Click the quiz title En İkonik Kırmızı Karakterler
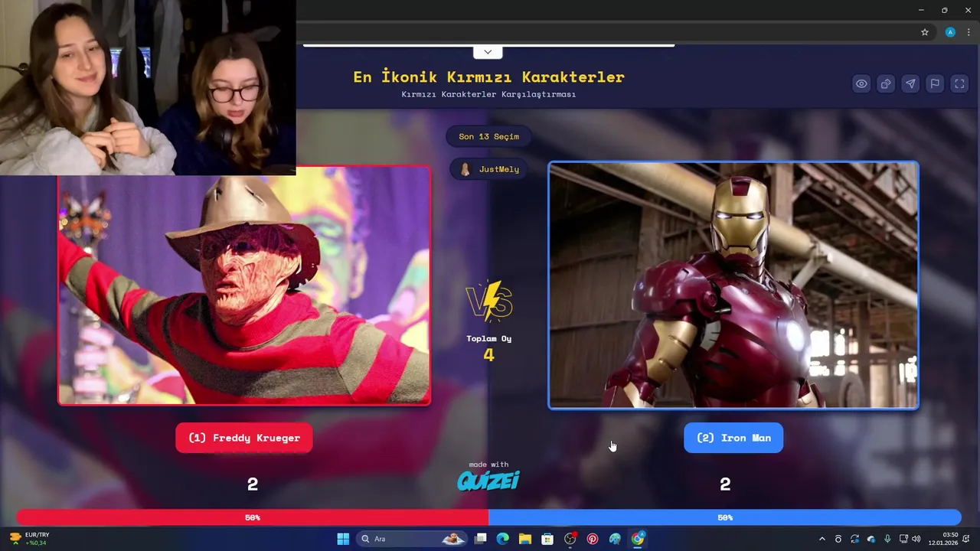Image resolution: width=980 pixels, height=551 pixels. pyautogui.click(x=488, y=77)
